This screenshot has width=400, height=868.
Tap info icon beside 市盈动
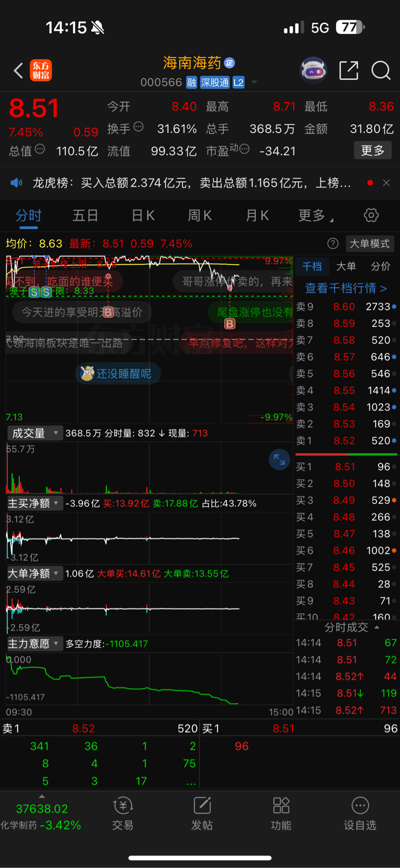(x=244, y=149)
